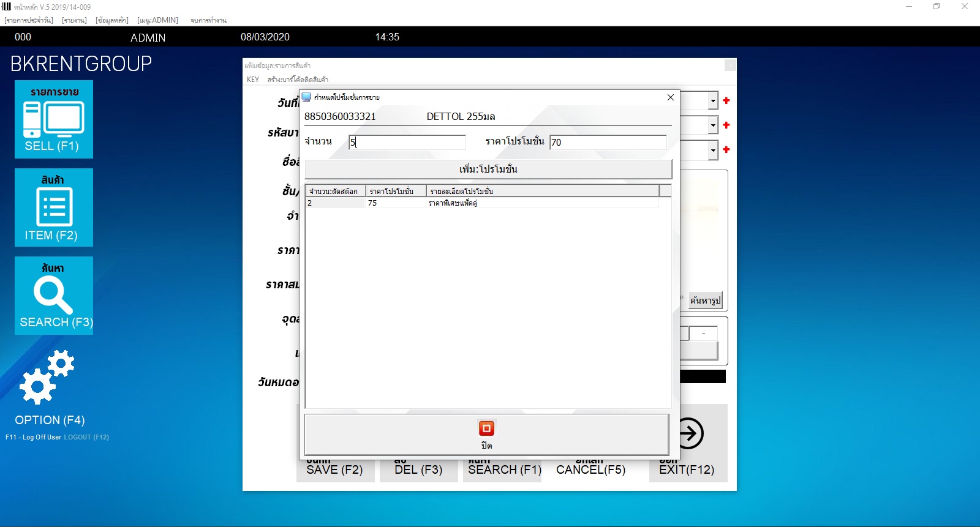
Task: Click the product name DETTOL 255มล
Action: [x=461, y=116]
